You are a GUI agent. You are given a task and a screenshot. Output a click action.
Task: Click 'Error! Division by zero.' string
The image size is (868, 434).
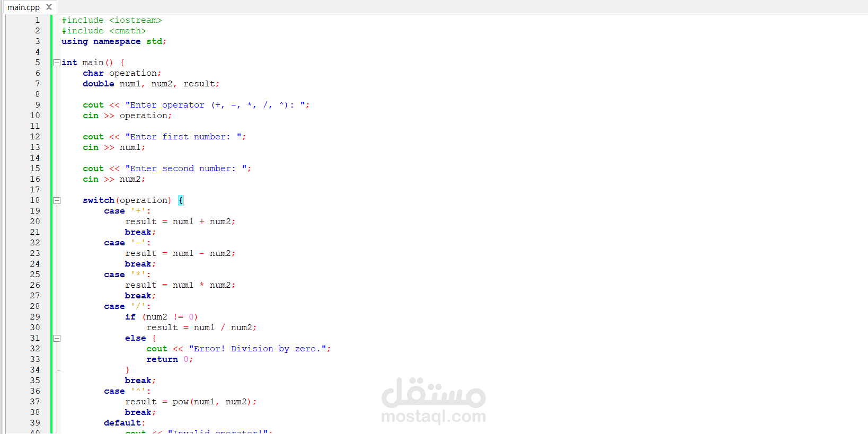pos(258,349)
